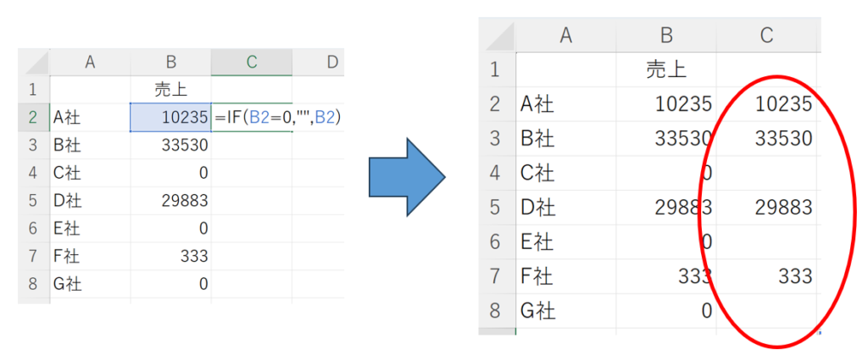
Task: Click the 売上 header in right sheet
Action: pos(666,69)
